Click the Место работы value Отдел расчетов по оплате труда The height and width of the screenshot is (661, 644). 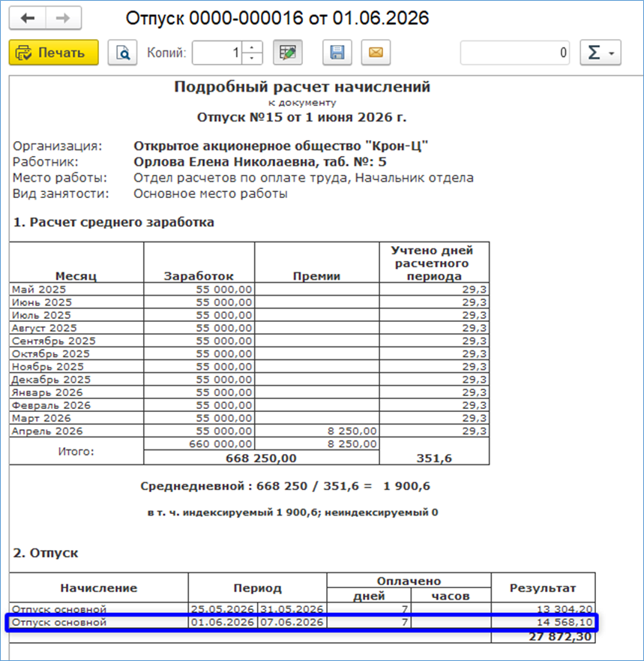241,178
